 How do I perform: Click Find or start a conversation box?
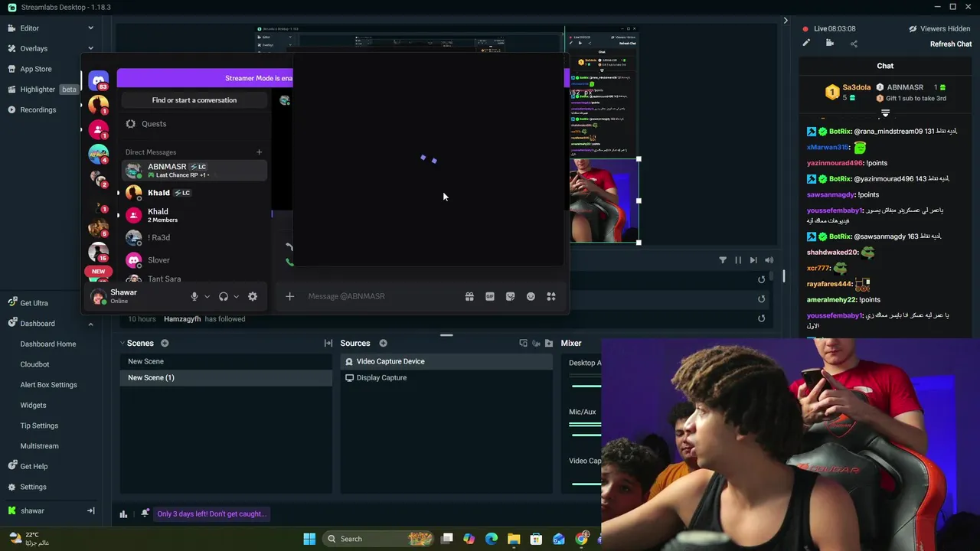tap(194, 100)
